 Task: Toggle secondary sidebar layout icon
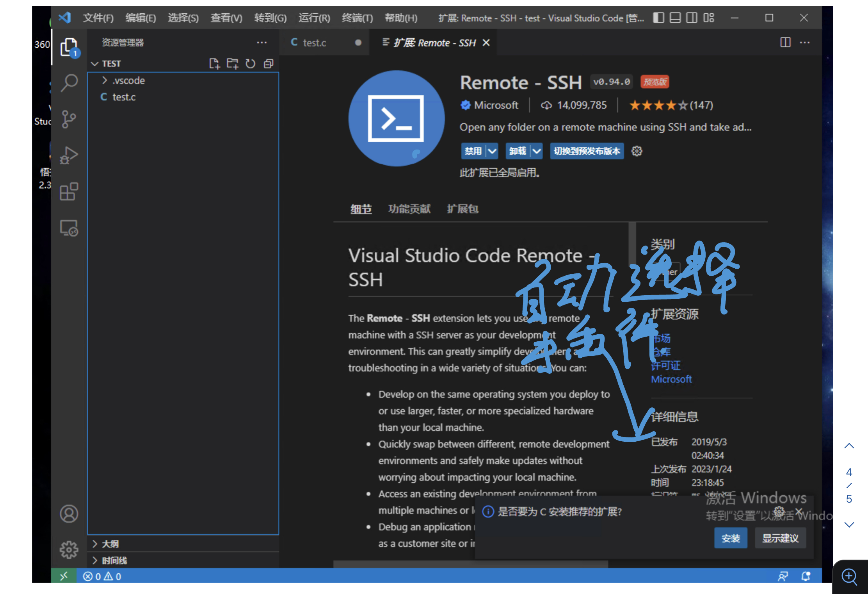[692, 18]
